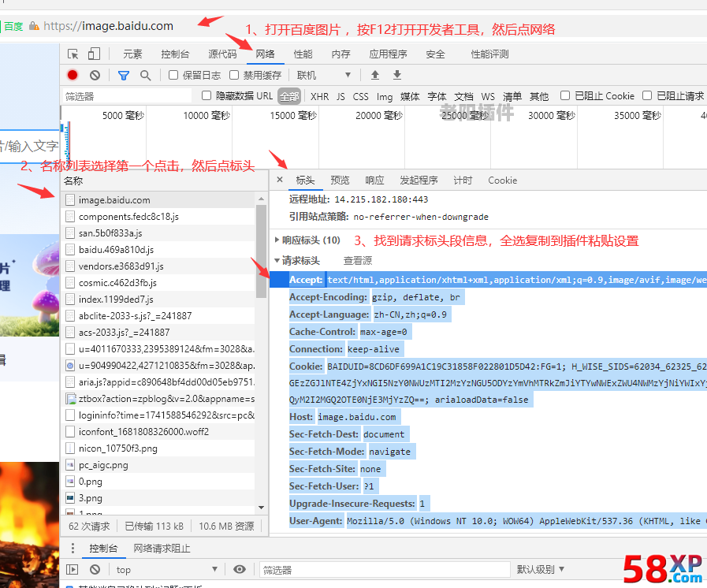707x588 pixels.
Task: Switch to 预览 tab in details
Action: [x=340, y=180]
